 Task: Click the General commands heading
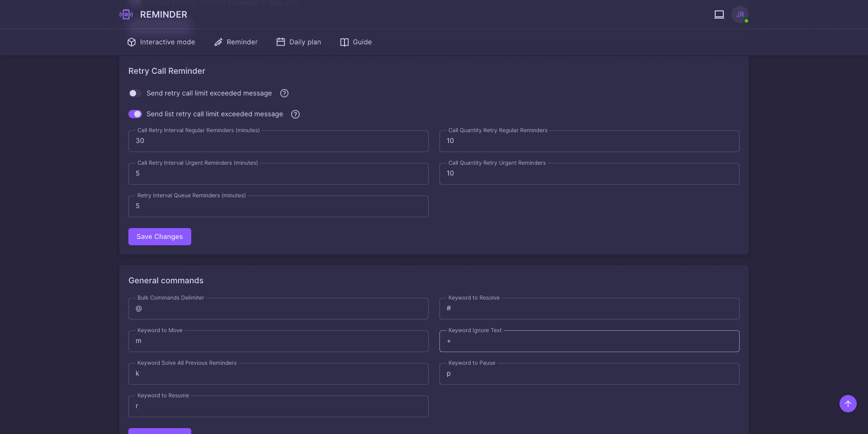(x=166, y=281)
